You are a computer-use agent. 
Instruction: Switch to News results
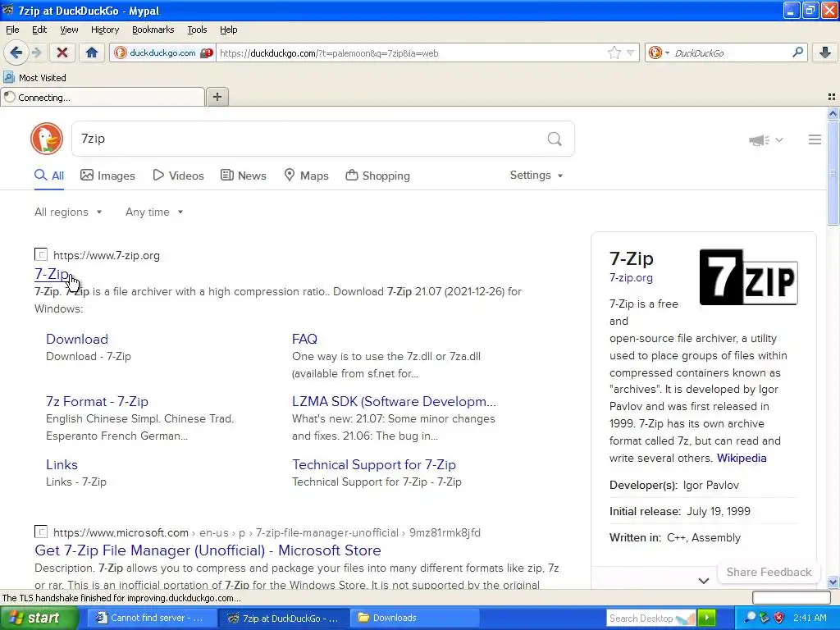243,176
